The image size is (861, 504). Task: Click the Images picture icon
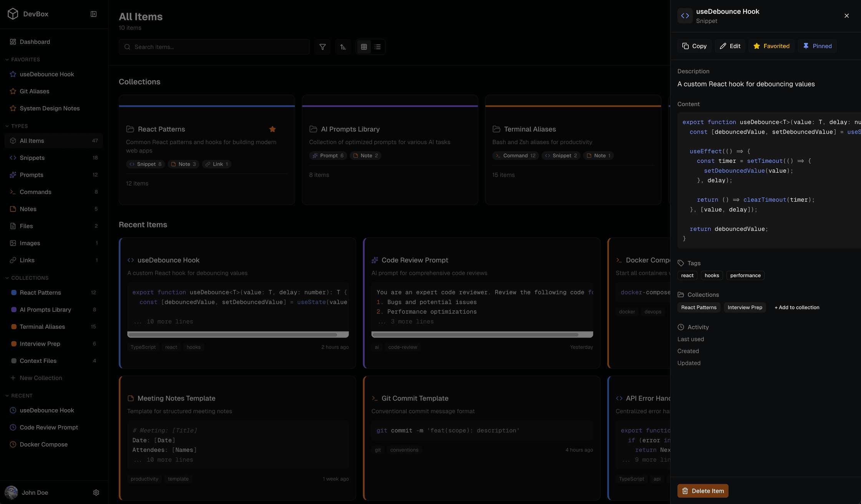click(13, 243)
